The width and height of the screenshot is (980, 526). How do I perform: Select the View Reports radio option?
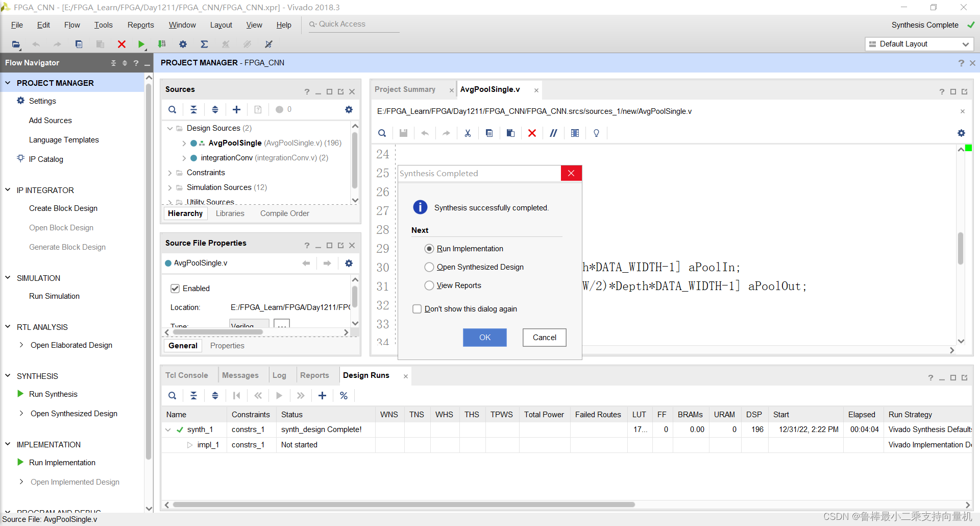coord(429,285)
